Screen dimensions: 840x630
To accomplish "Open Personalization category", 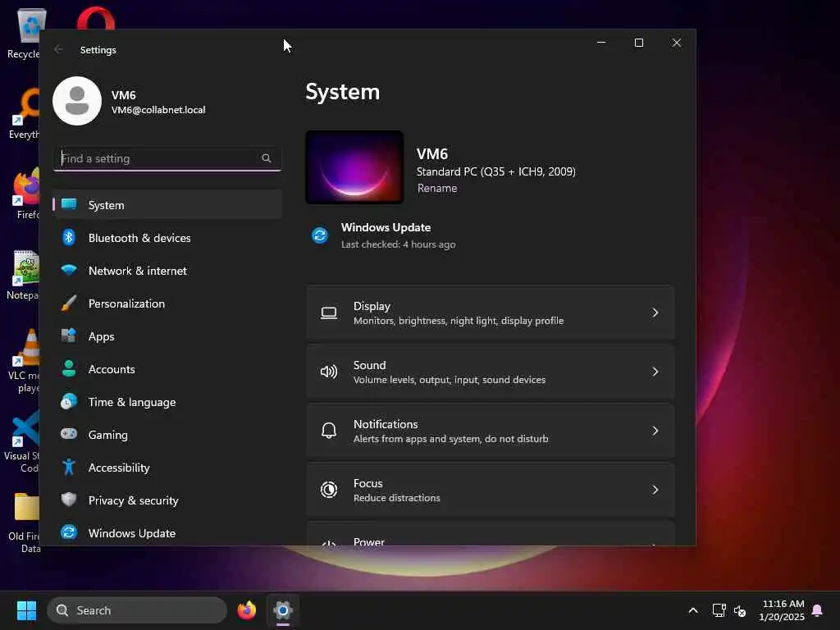I will coord(167,304).
